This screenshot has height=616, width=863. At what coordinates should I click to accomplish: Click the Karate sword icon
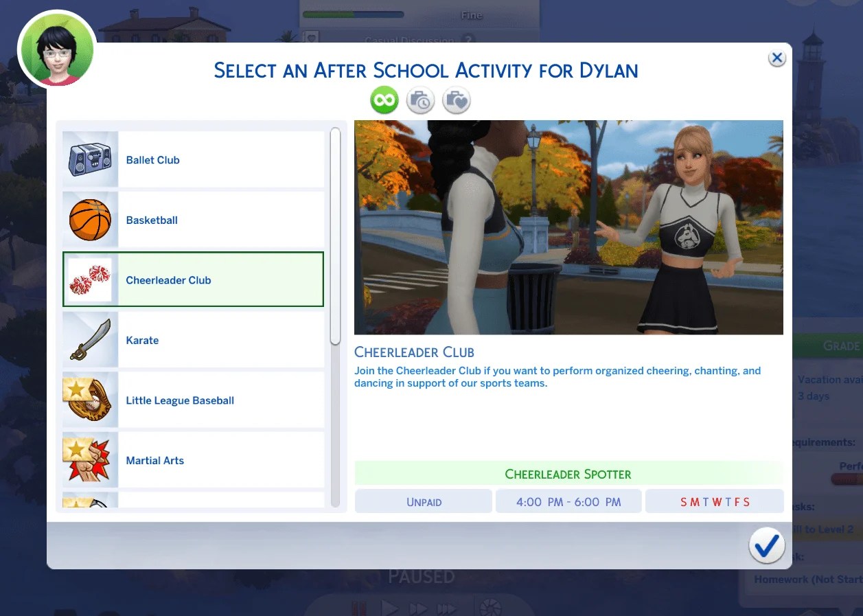[x=89, y=339]
